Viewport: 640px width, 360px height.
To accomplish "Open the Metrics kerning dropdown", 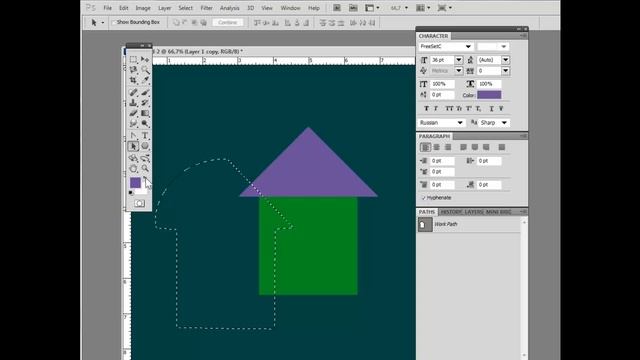I will click(x=459, y=71).
